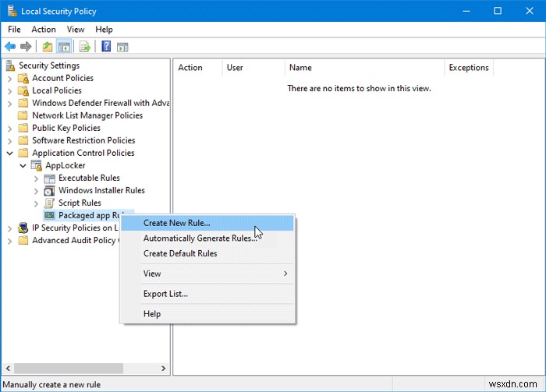Open the Action menu in menu bar
The image size is (546, 392).
point(44,30)
